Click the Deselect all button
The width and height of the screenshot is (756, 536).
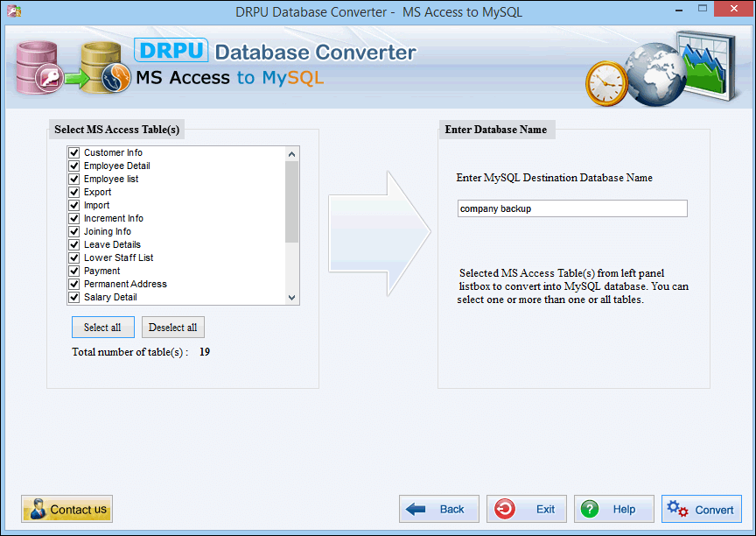point(172,327)
